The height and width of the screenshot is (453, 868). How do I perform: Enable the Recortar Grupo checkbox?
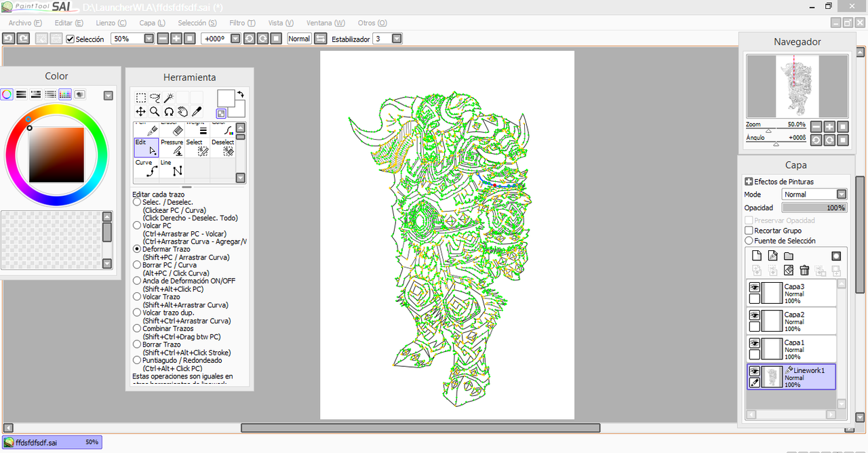pos(749,231)
